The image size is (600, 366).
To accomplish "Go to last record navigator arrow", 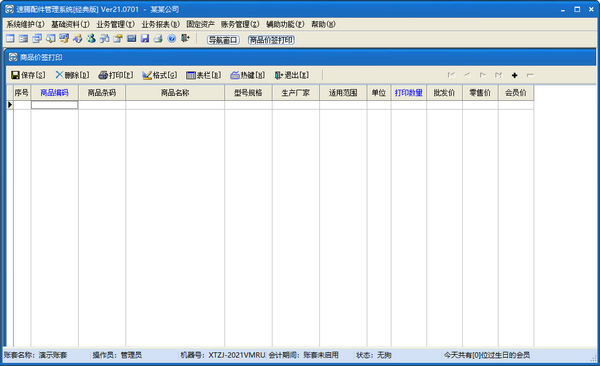I will click(x=498, y=75).
